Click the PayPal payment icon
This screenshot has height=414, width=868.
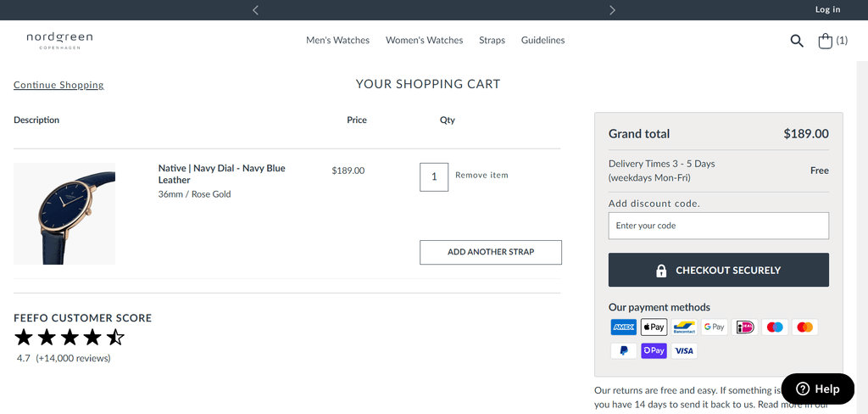click(623, 351)
